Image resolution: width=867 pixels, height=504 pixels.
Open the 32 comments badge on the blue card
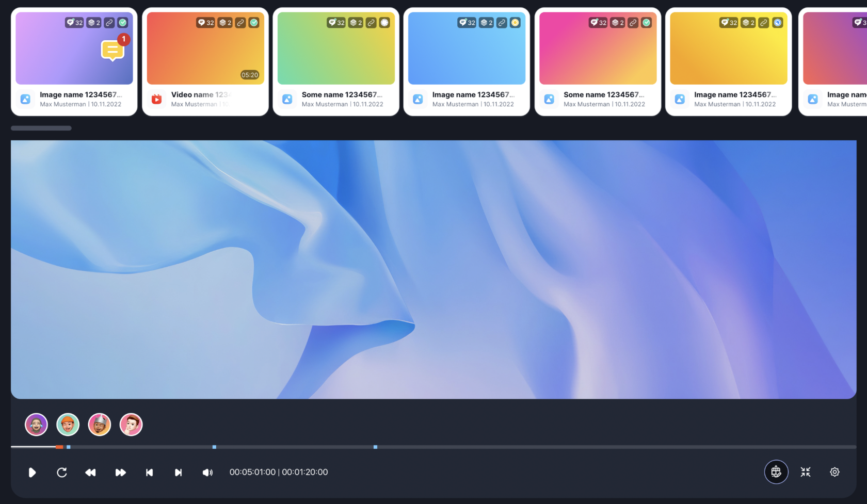467,23
